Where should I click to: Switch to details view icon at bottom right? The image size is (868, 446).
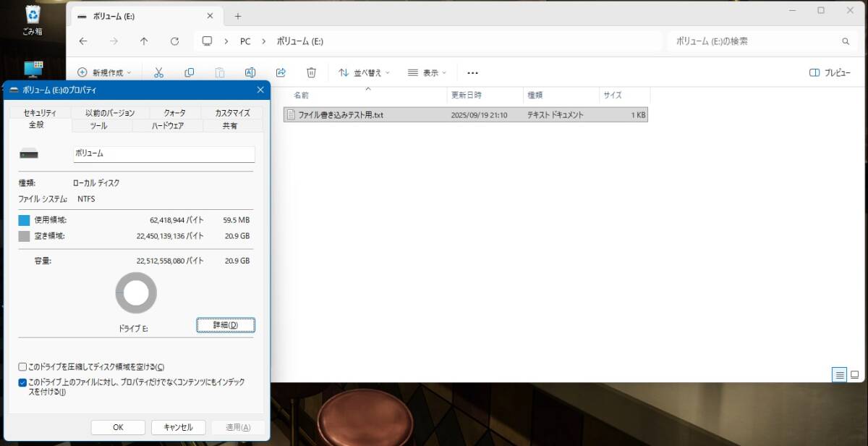pos(839,374)
